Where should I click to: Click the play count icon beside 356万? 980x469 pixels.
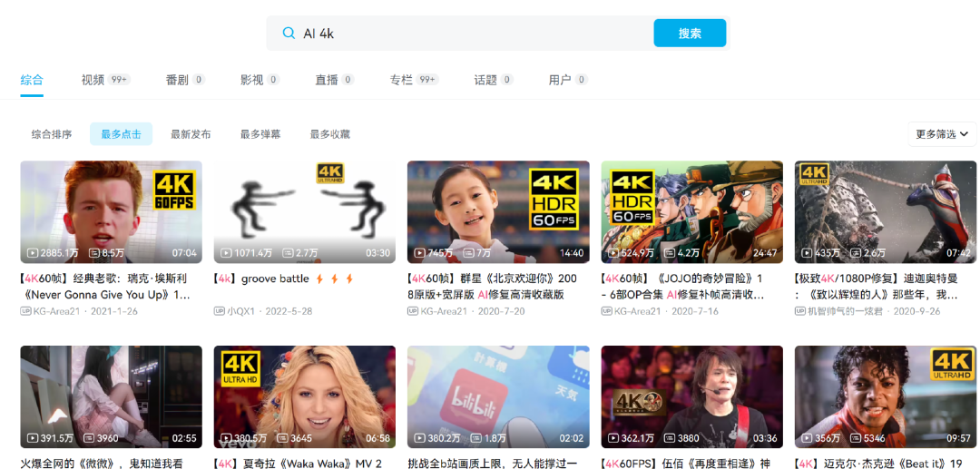808,438
